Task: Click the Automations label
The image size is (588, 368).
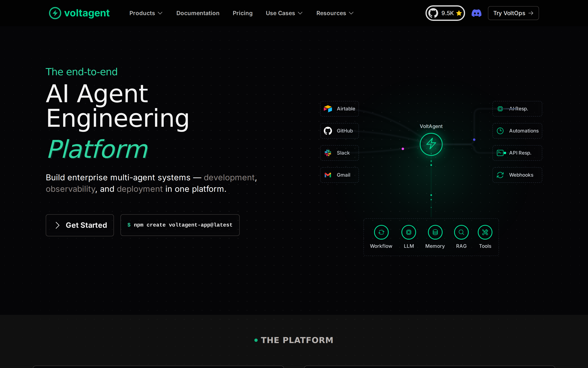Action: [524, 131]
